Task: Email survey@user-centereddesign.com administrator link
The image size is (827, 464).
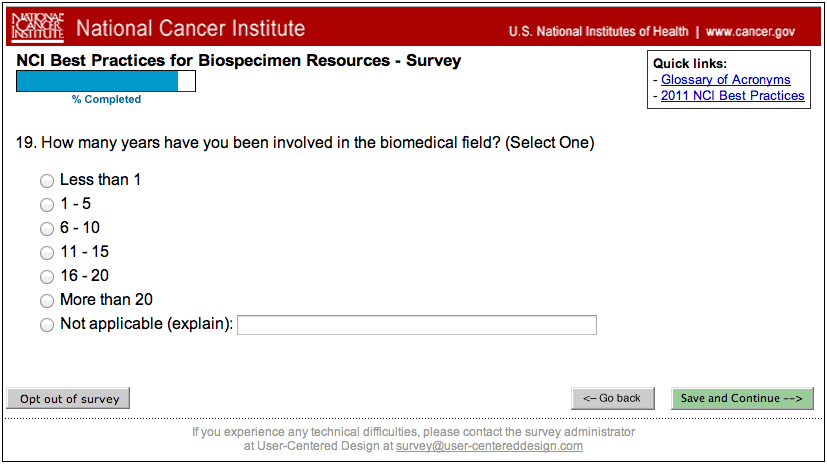Action: [489, 446]
